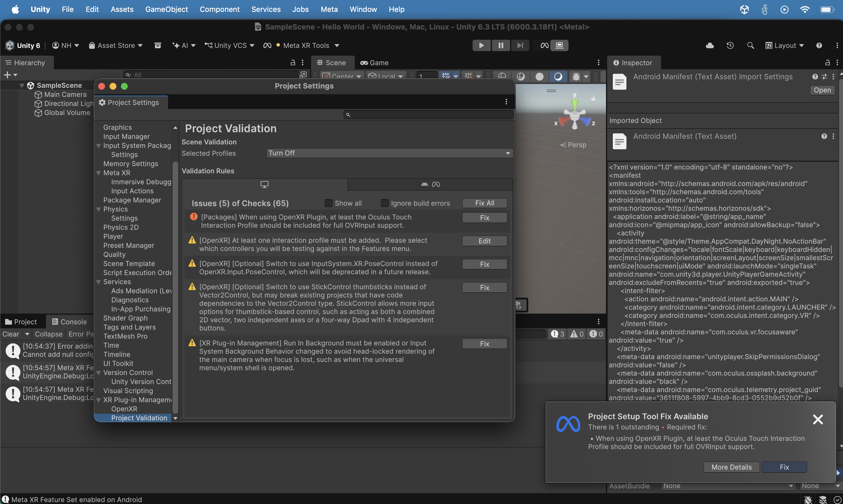This screenshot has height=504, width=843.
Task: Switch to the Game tab
Action: [x=374, y=63]
